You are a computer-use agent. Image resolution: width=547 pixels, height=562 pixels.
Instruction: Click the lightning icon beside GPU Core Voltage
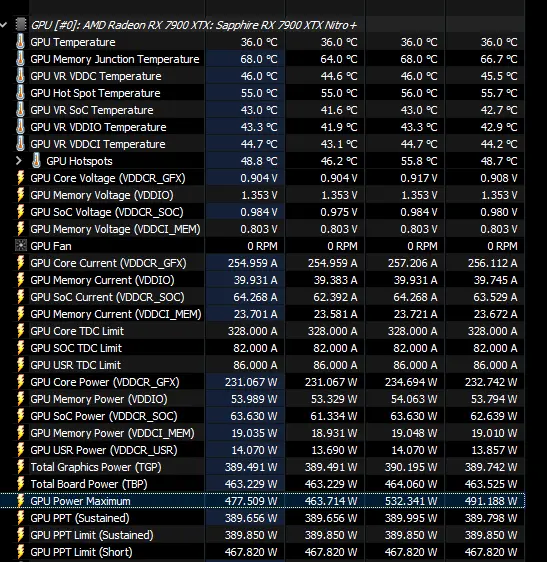[x=20, y=178]
